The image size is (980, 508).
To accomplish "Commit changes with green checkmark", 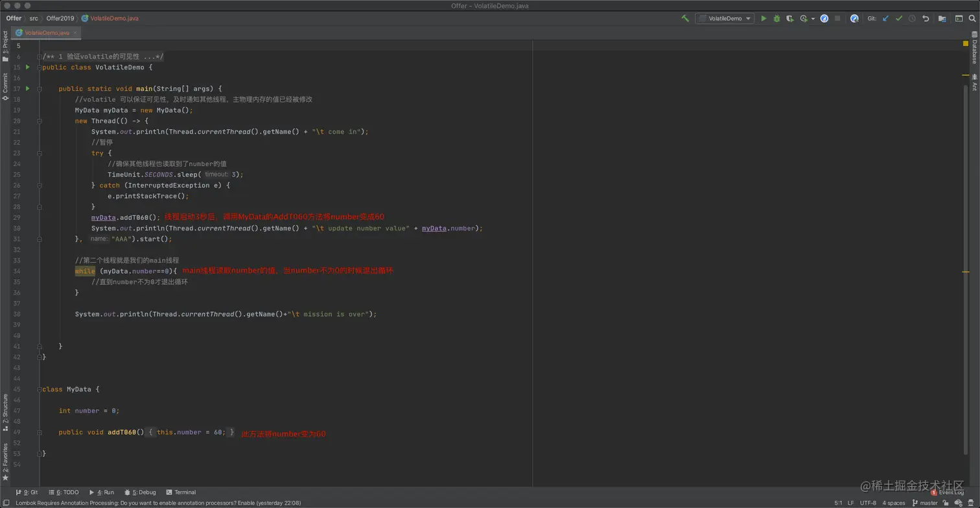I will [x=899, y=18].
